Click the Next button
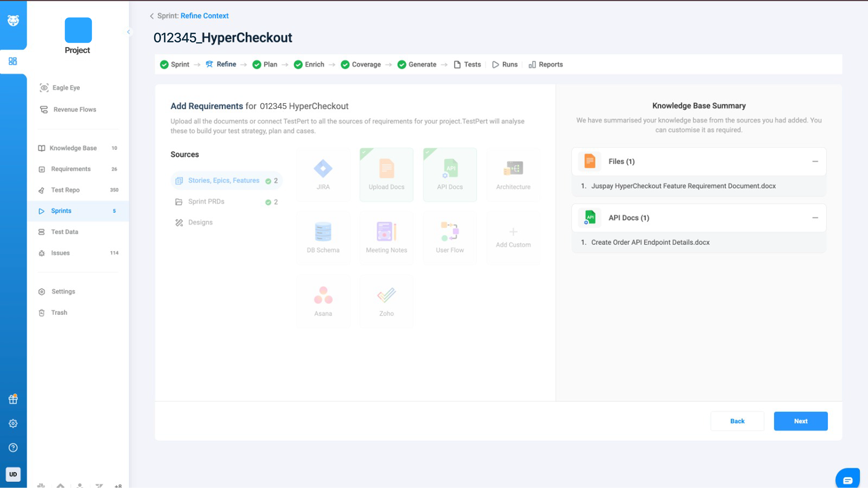Image resolution: width=868 pixels, height=488 pixels. [x=801, y=421]
